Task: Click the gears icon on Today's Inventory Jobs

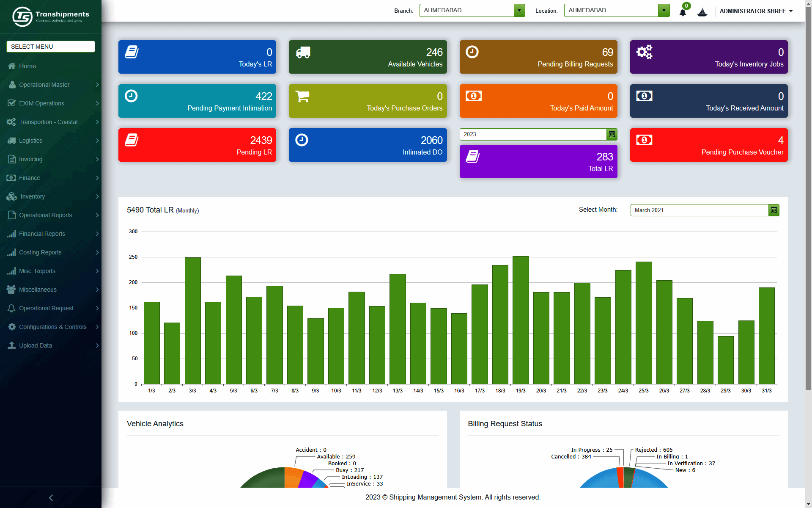Action: pyautogui.click(x=644, y=52)
